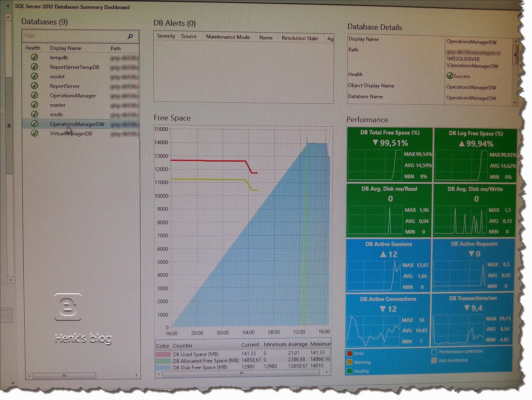Click the Database Details scroll down arrow
532x400 pixels.
pyautogui.click(x=515, y=103)
